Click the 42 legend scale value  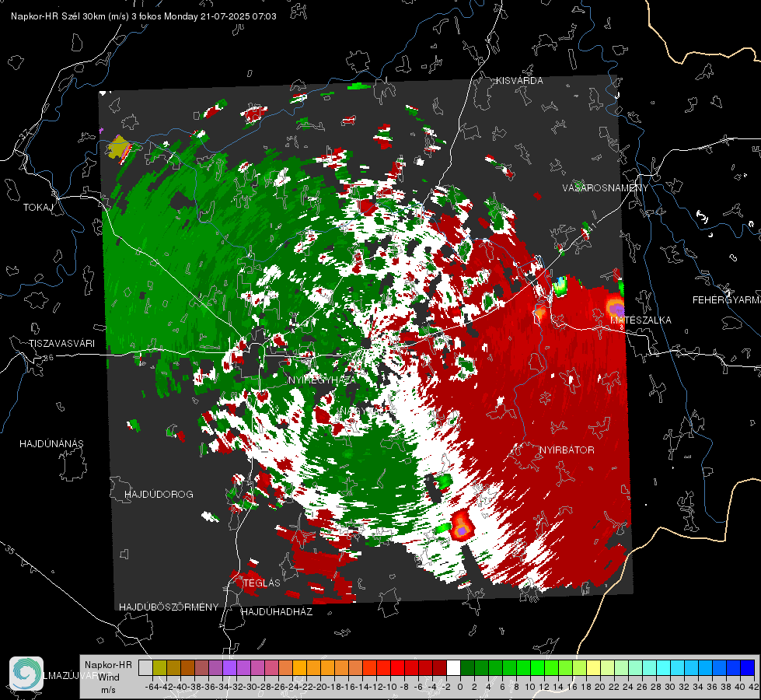(x=753, y=687)
